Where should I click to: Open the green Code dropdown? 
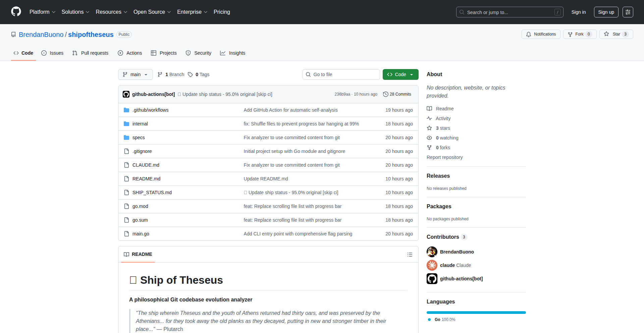[x=400, y=74]
